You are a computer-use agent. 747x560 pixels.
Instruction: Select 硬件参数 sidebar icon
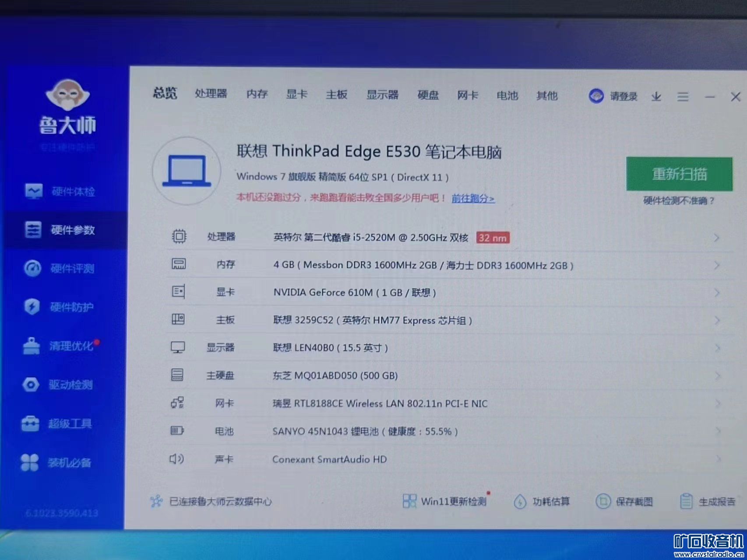pos(33,230)
